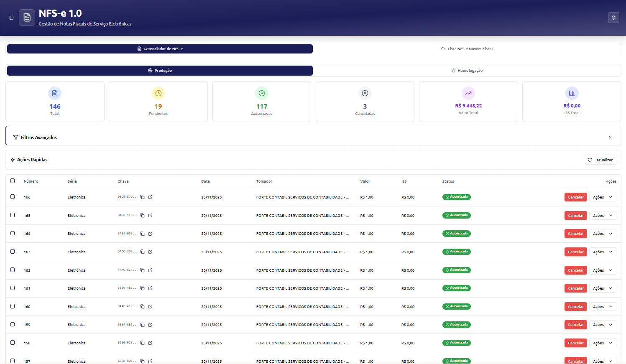Select the checkbox for nota 160
Viewport: 626px width, 364px height.
coord(13,306)
